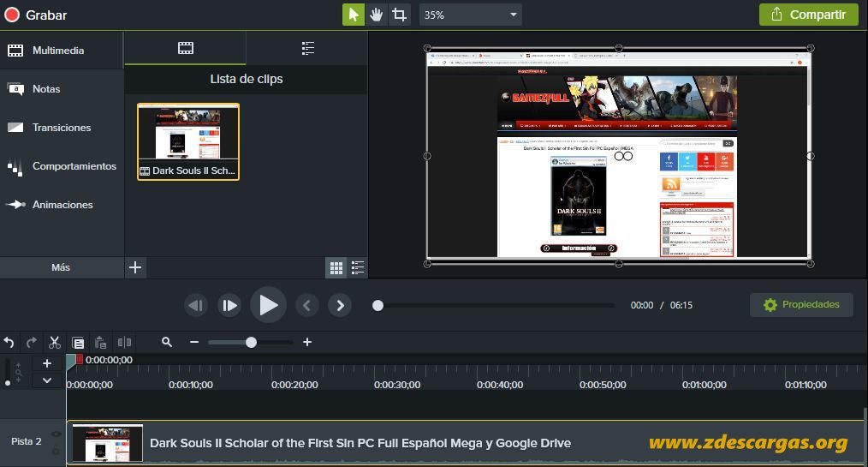
Task: Open the Animaciones panel
Action: coord(62,205)
